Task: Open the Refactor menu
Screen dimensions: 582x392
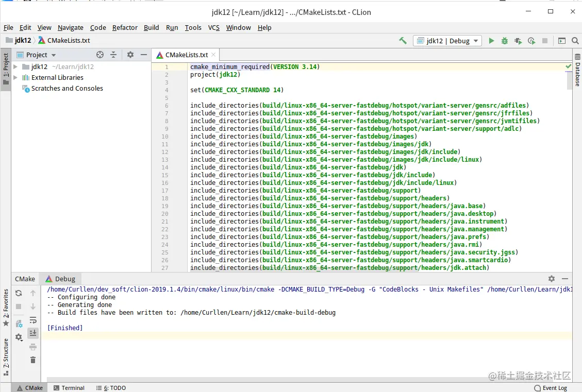Action: (x=125, y=27)
